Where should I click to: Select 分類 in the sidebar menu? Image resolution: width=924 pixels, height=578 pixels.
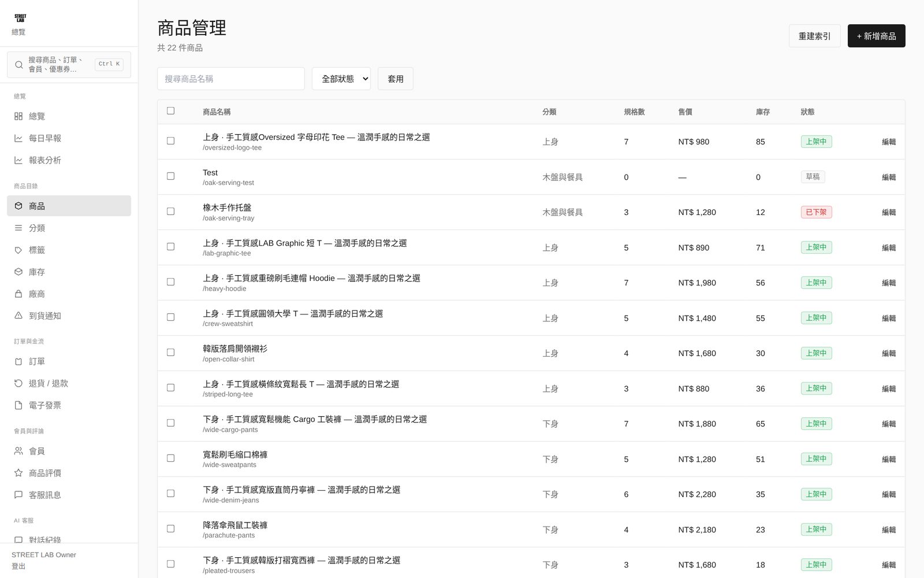point(69,228)
